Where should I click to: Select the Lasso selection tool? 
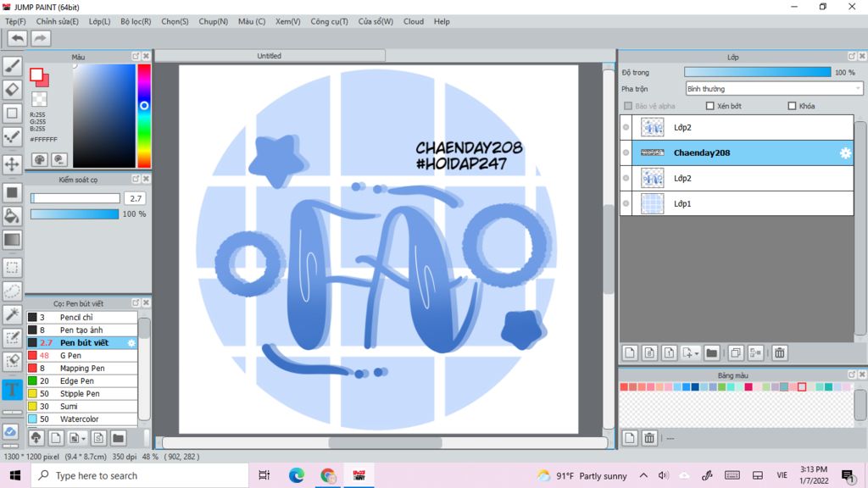(12, 291)
